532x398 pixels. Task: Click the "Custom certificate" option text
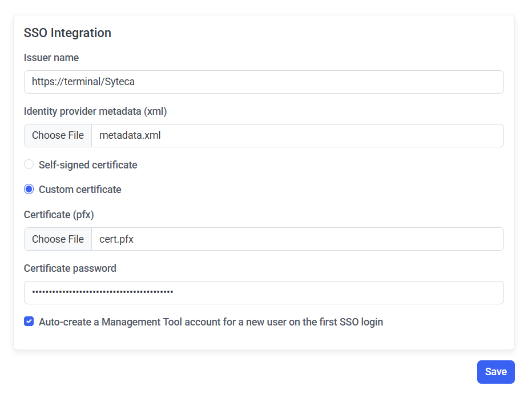[80, 189]
